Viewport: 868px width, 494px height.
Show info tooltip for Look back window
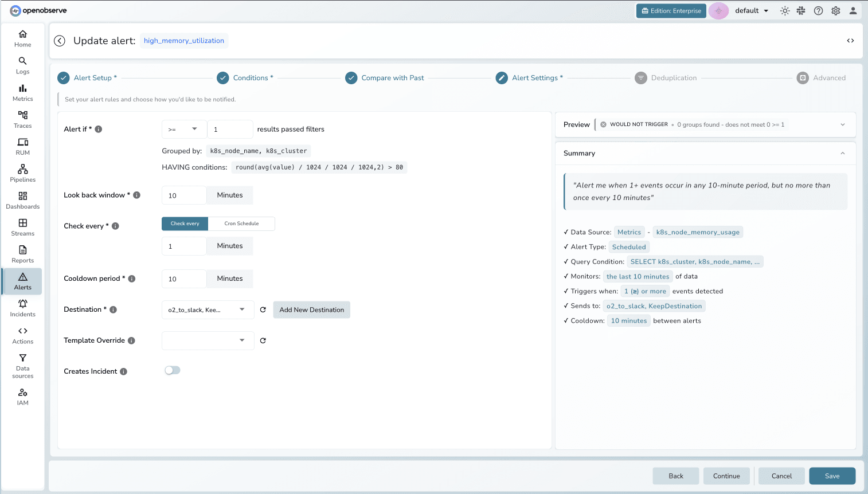[137, 195]
